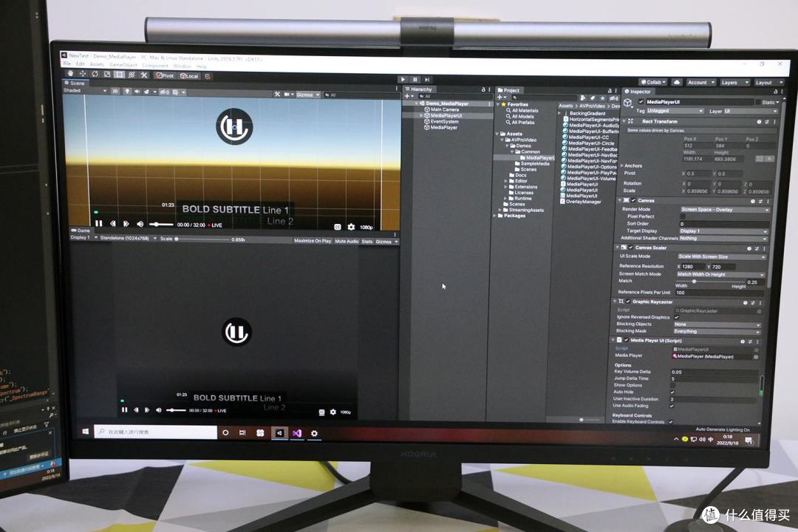Collapse the AVProVideo folder
The width and height of the screenshot is (798, 532).
point(502,140)
